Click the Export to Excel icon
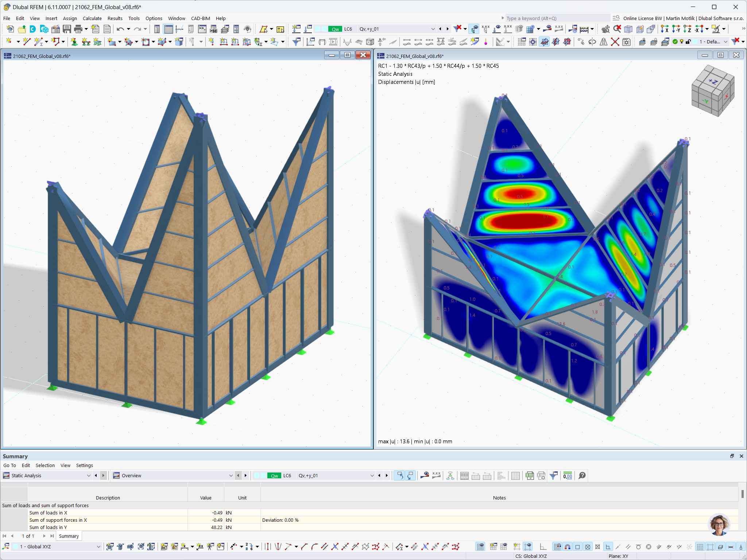The width and height of the screenshot is (747, 560). [x=530, y=475]
